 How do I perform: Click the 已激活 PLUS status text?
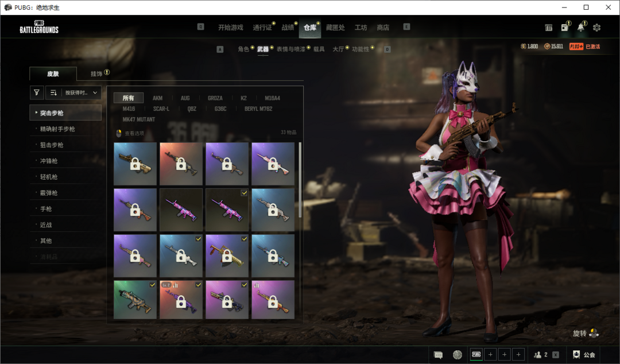(x=592, y=47)
